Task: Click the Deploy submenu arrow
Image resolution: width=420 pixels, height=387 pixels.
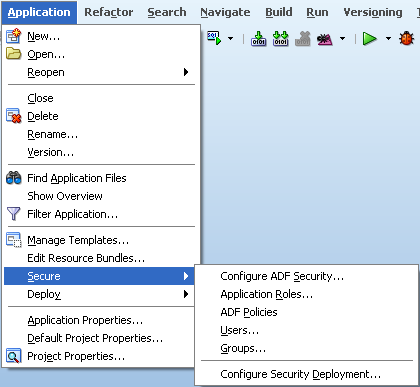Action: pyautogui.click(x=186, y=294)
